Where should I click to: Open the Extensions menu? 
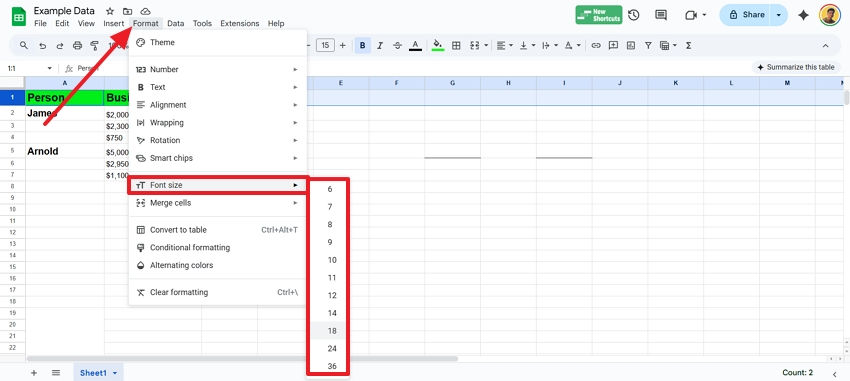point(240,23)
